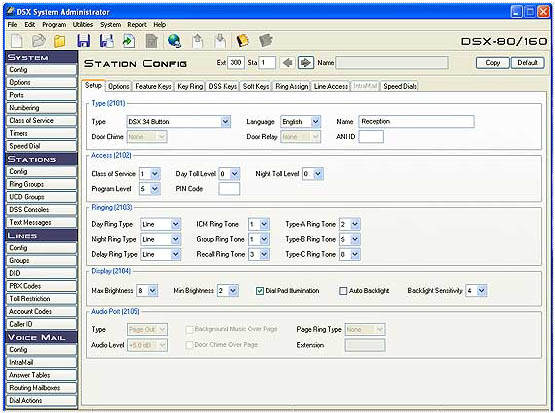Open the Type-C Ring Tone dropdown
This screenshot has width=555, height=413.
(x=355, y=254)
